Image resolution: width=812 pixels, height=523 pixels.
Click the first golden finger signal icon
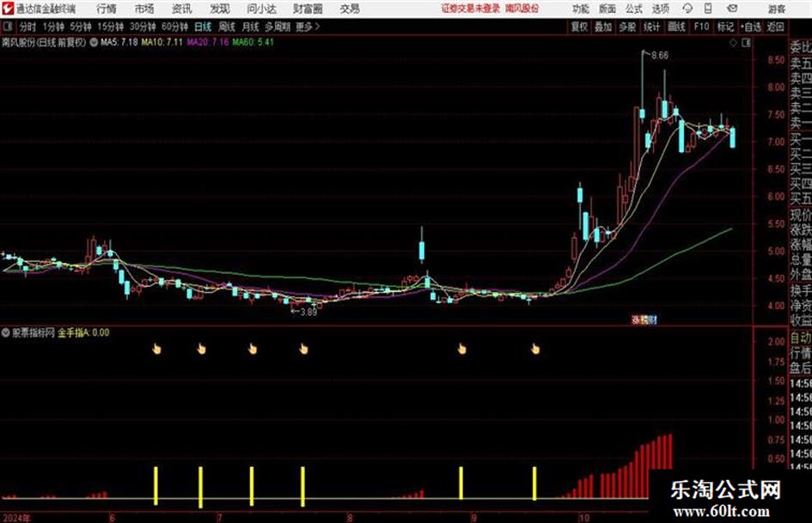coord(156,349)
